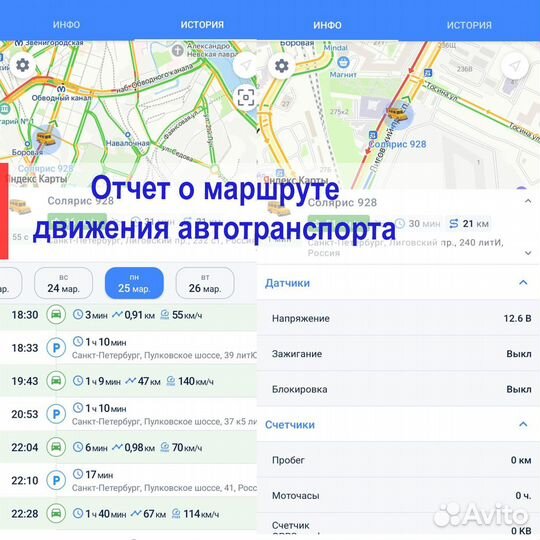
Task: Tap parking icon at 20:53
Action: [56, 414]
